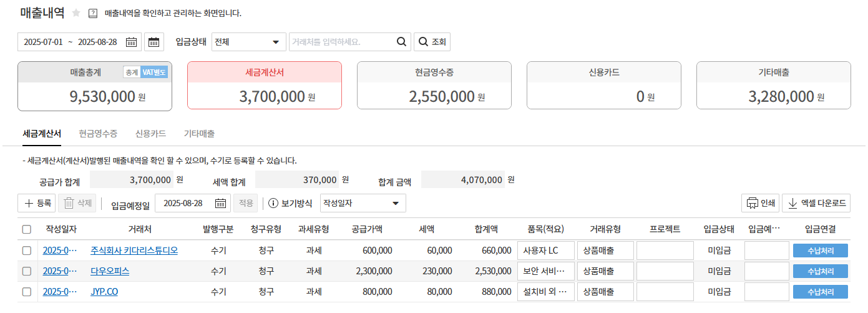Screen dimensions: 868x313
Task: Download the list with 엑셀 다운로드
Action: tap(816, 203)
